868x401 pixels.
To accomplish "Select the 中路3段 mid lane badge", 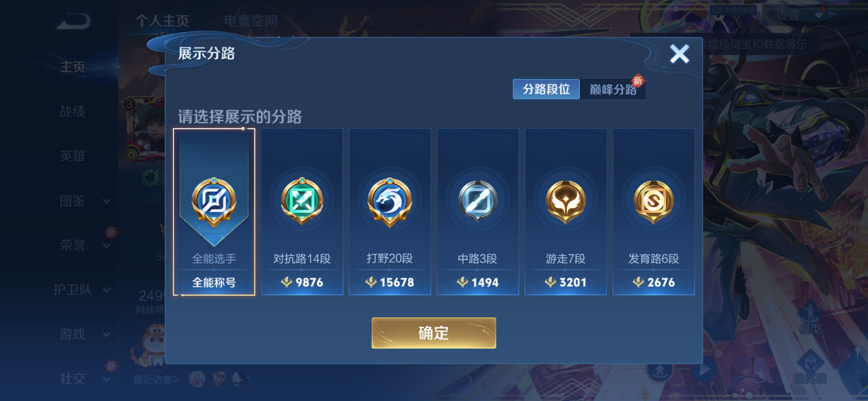I will [x=477, y=201].
